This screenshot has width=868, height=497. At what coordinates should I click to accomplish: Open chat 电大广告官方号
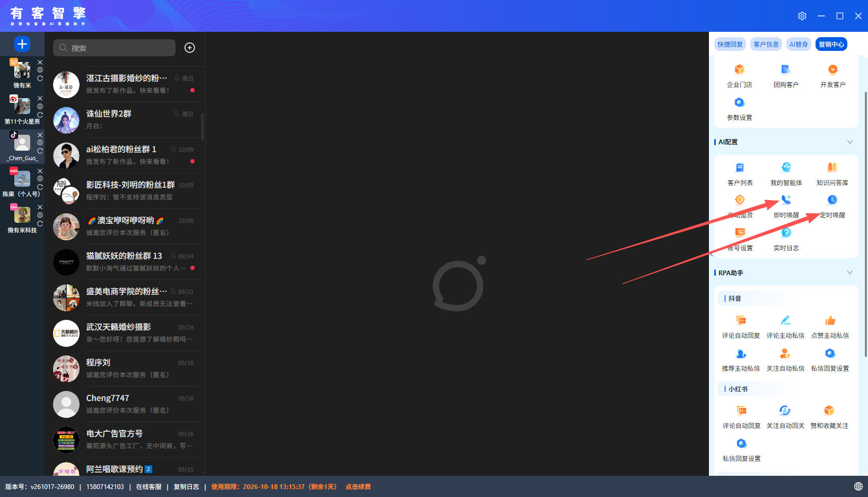coord(126,440)
